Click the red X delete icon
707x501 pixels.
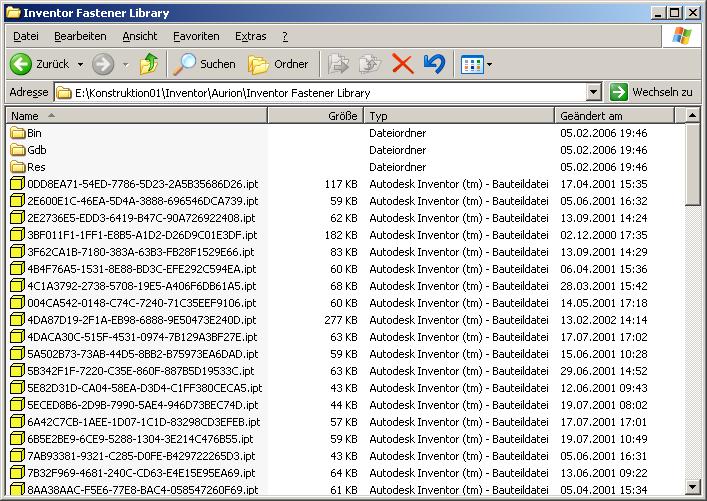point(403,64)
